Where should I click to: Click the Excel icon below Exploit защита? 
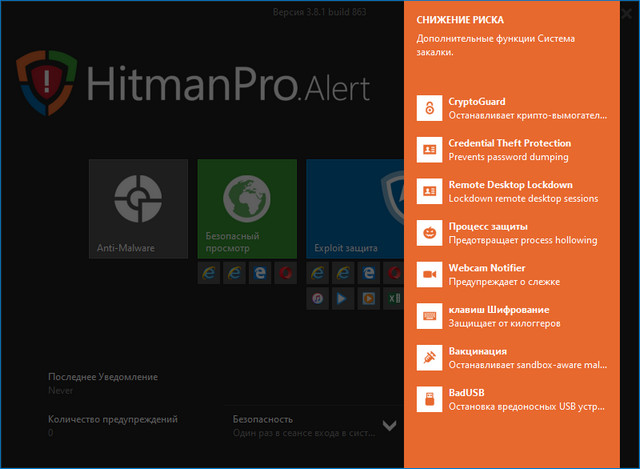tap(393, 298)
